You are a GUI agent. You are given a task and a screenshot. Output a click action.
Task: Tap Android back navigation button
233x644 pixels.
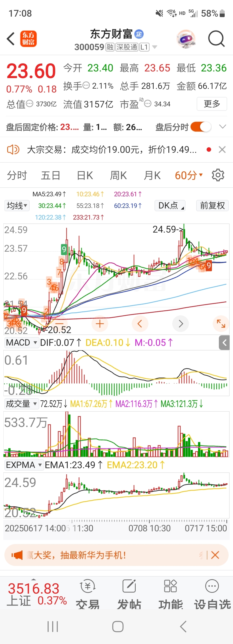tap(183, 626)
